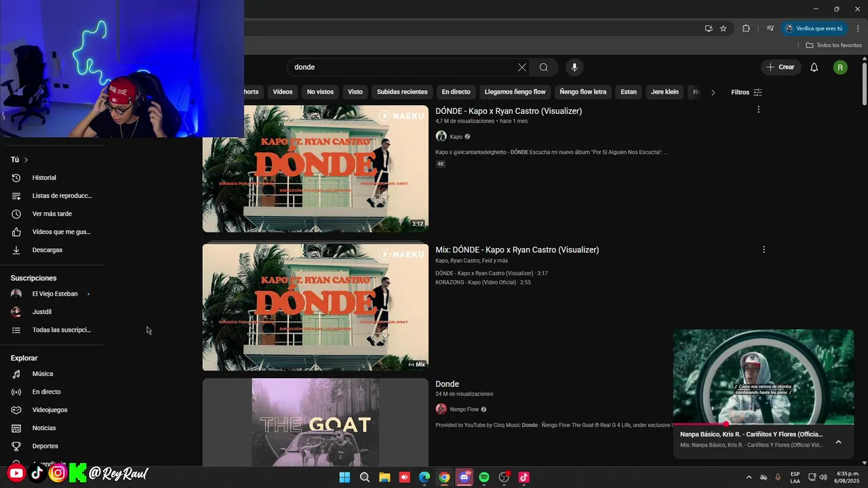Start voice search with the microphone icon
Image resolution: width=868 pixels, height=488 pixels.
[574, 67]
